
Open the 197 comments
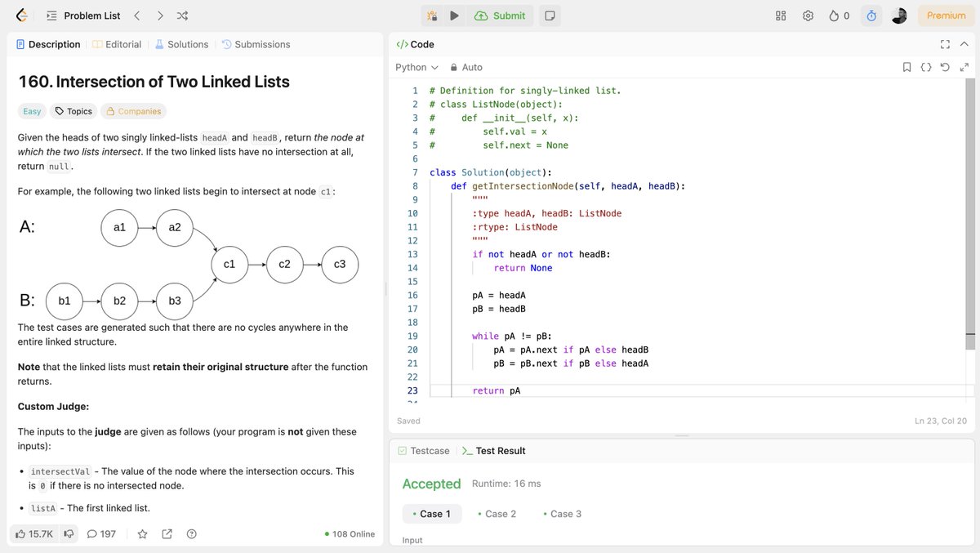[x=101, y=534]
